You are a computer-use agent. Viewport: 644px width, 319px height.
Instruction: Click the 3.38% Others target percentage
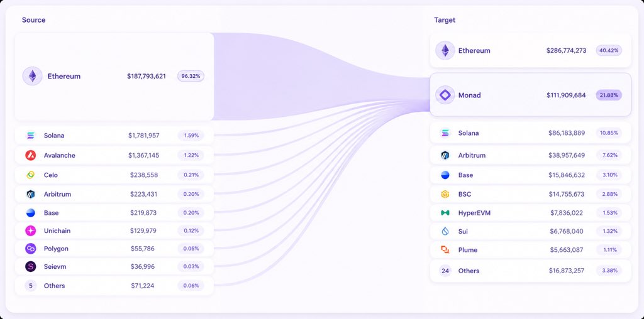[x=609, y=271]
